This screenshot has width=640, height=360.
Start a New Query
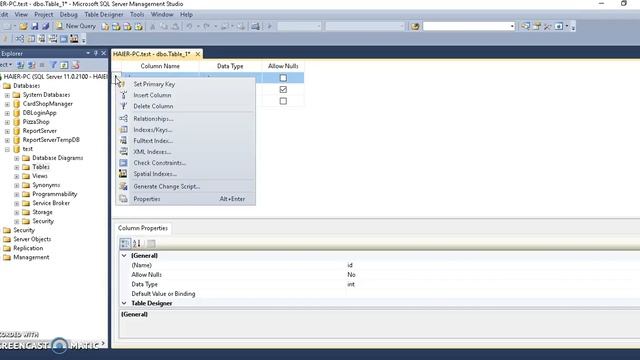coord(76,26)
